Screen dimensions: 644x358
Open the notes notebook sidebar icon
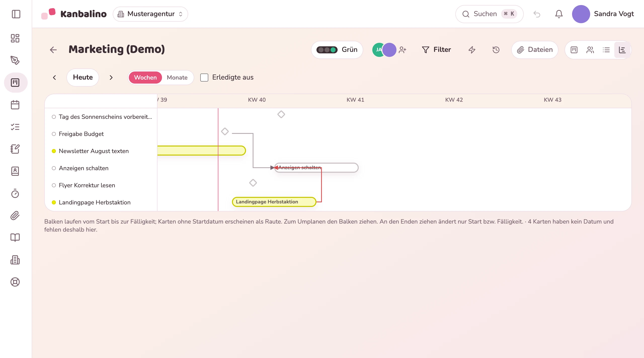[15, 149]
